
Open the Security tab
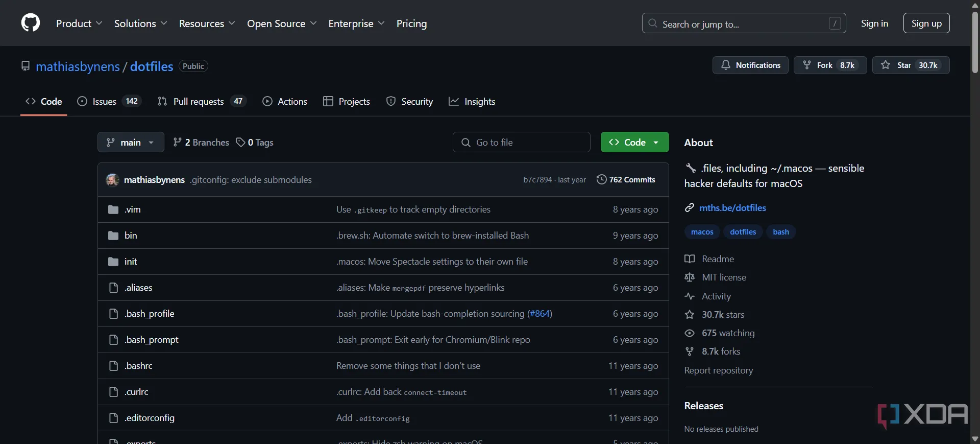click(410, 102)
